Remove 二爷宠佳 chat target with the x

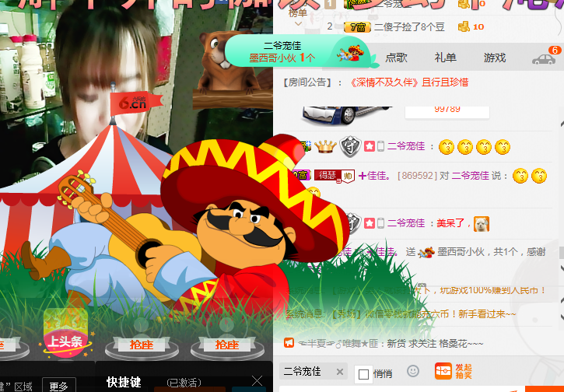(x=339, y=372)
